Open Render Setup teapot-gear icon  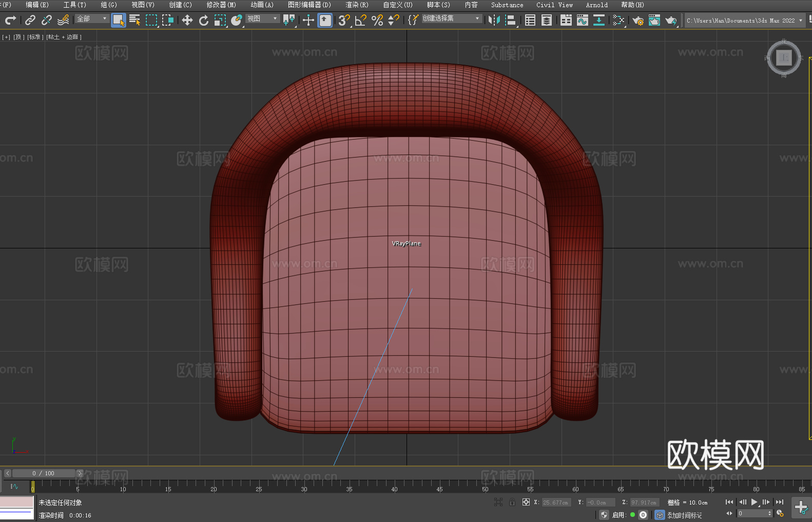click(x=638, y=20)
